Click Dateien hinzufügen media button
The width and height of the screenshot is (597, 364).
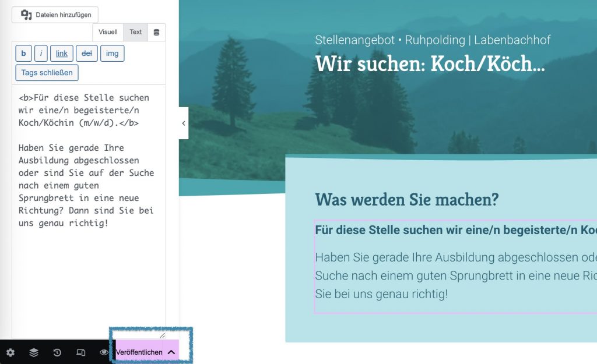[55, 15]
